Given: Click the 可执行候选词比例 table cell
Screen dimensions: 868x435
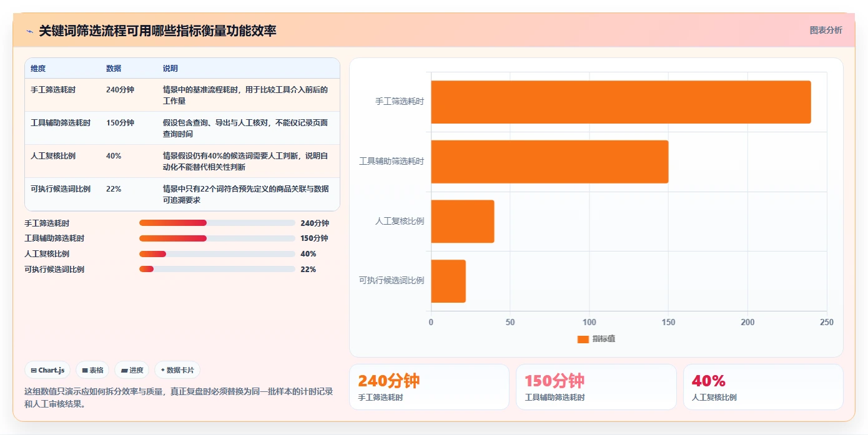Looking at the screenshot, I should (x=61, y=189).
